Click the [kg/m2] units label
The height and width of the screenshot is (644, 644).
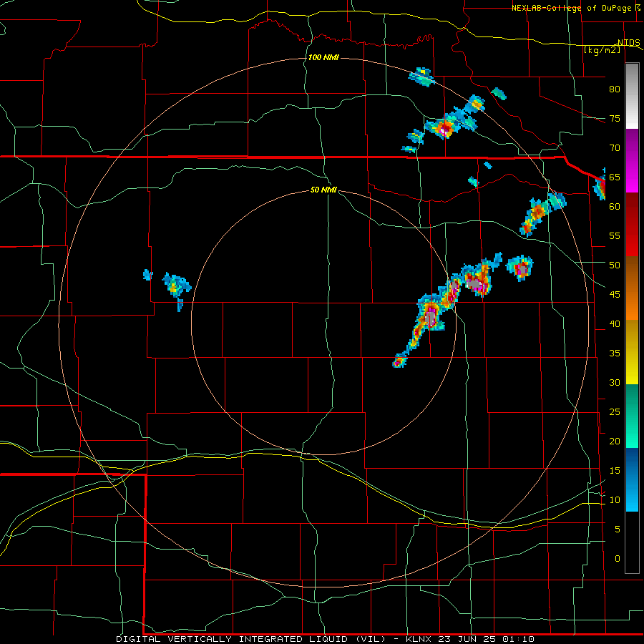(602, 50)
